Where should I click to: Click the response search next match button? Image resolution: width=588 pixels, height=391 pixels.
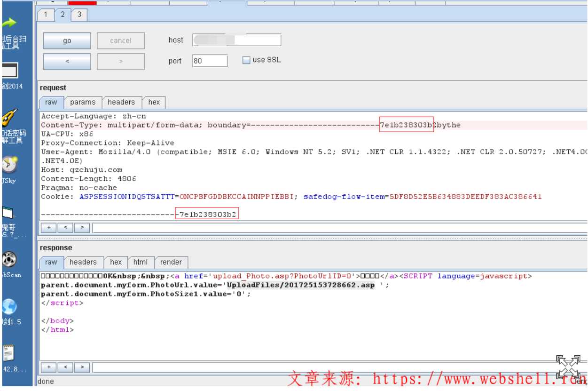[x=82, y=367]
